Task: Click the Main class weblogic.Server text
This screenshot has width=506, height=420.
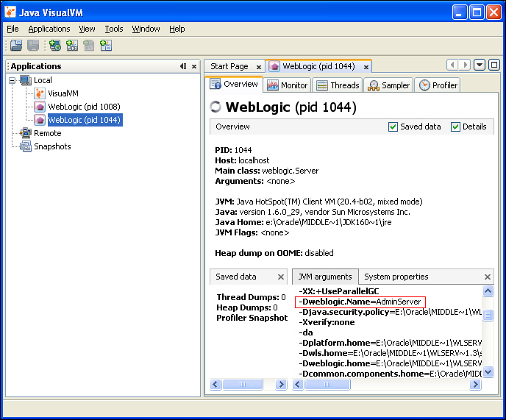Action: point(266,171)
